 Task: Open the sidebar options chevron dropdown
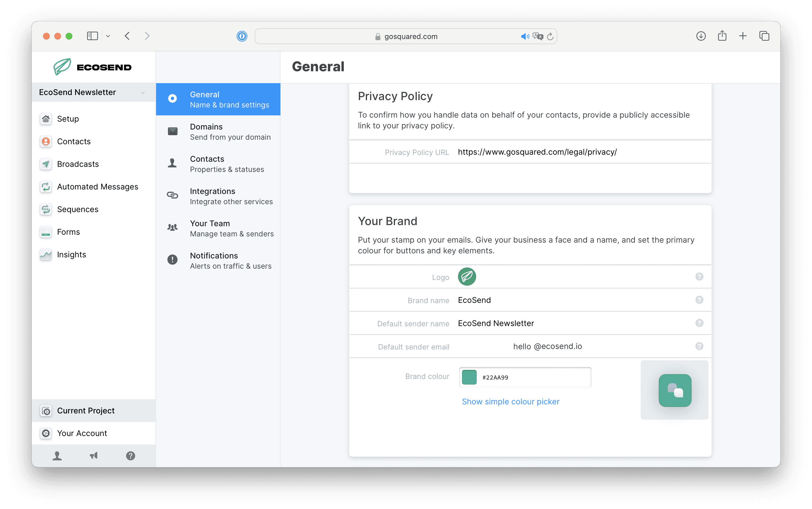click(x=108, y=36)
